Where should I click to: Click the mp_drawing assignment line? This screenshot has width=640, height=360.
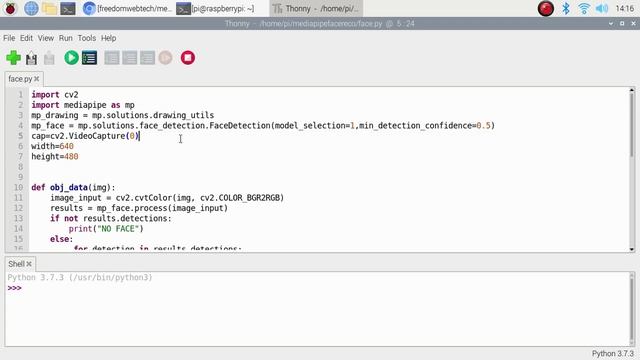coord(122,115)
